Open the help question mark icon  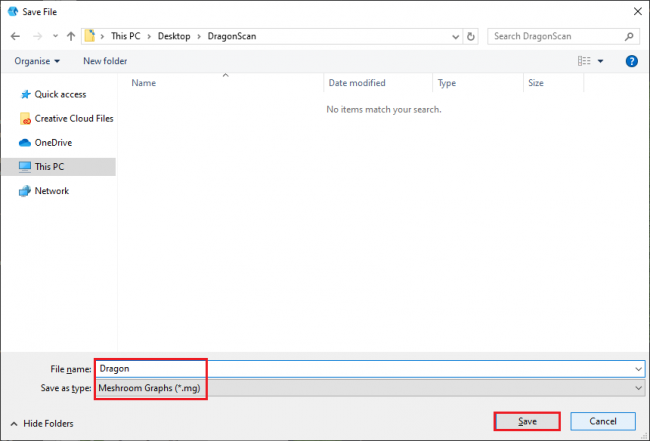[631, 61]
